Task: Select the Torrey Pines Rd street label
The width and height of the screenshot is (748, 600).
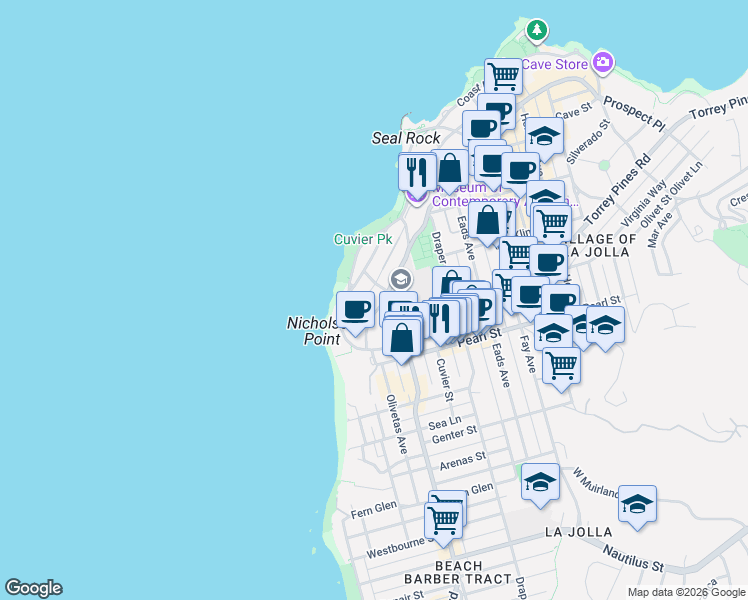Action: click(x=618, y=189)
